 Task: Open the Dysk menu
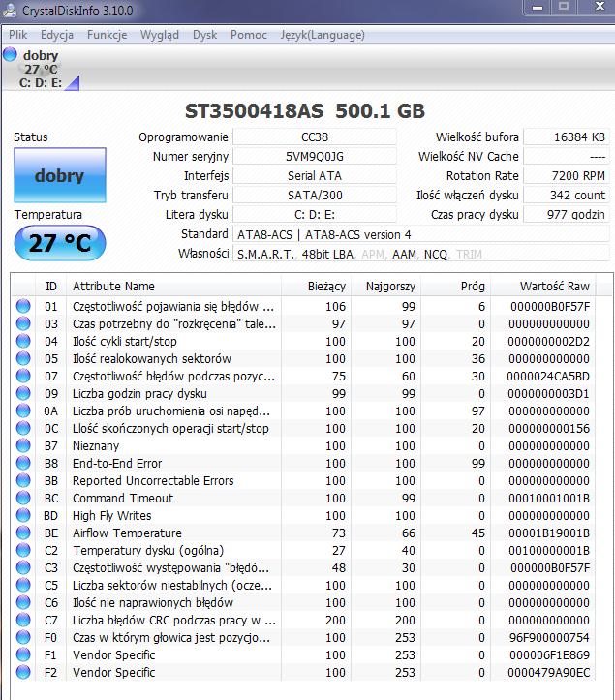click(204, 35)
